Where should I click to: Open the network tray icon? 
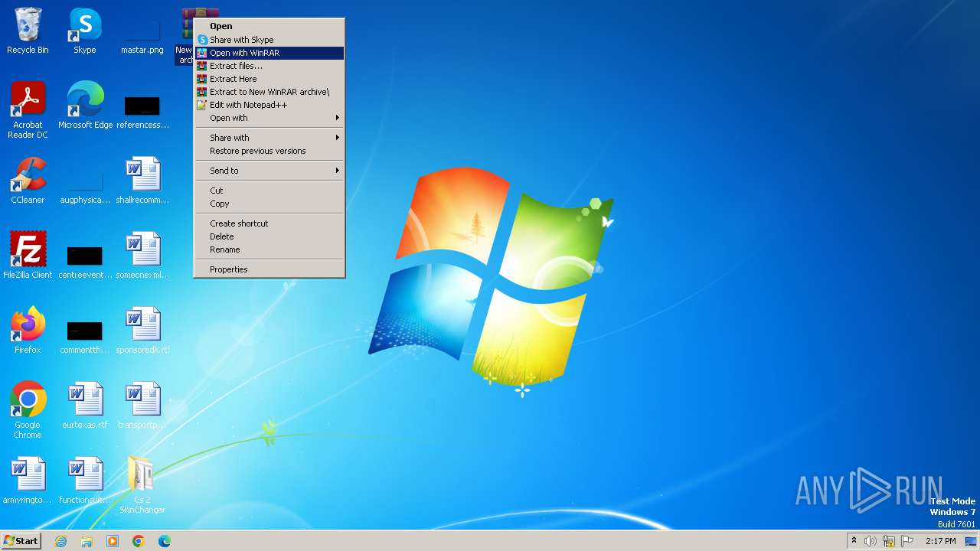(889, 541)
